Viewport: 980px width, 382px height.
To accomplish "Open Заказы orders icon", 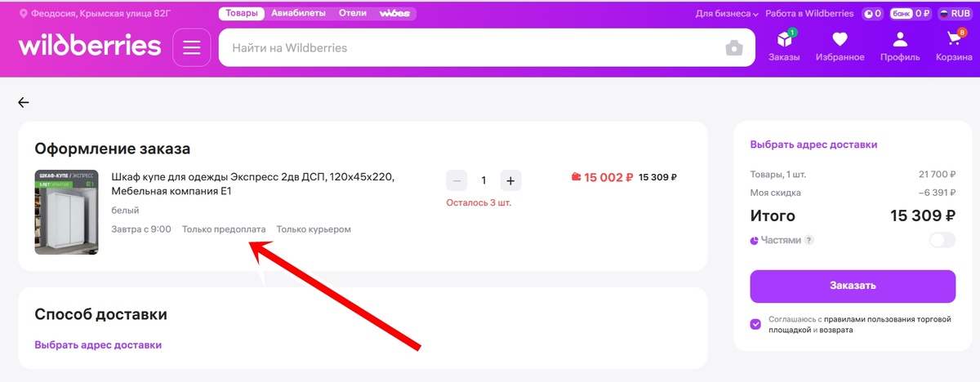I will coord(784,46).
